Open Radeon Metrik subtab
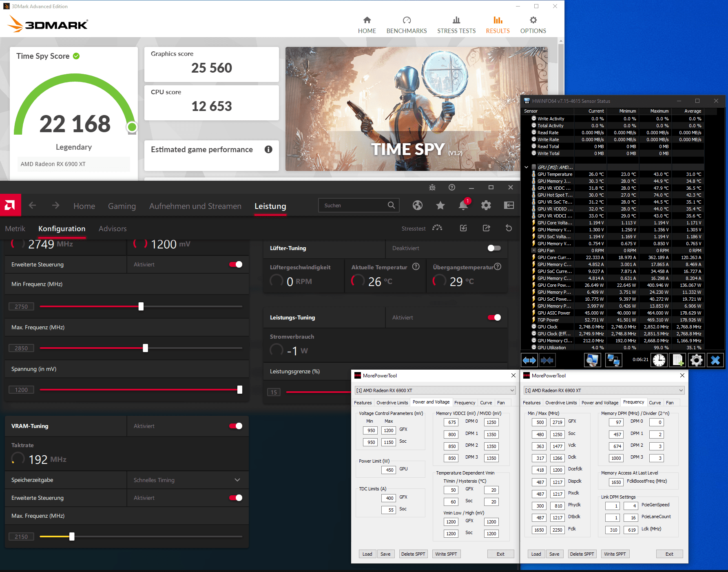This screenshot has width=728, height=572. point(15,228)
